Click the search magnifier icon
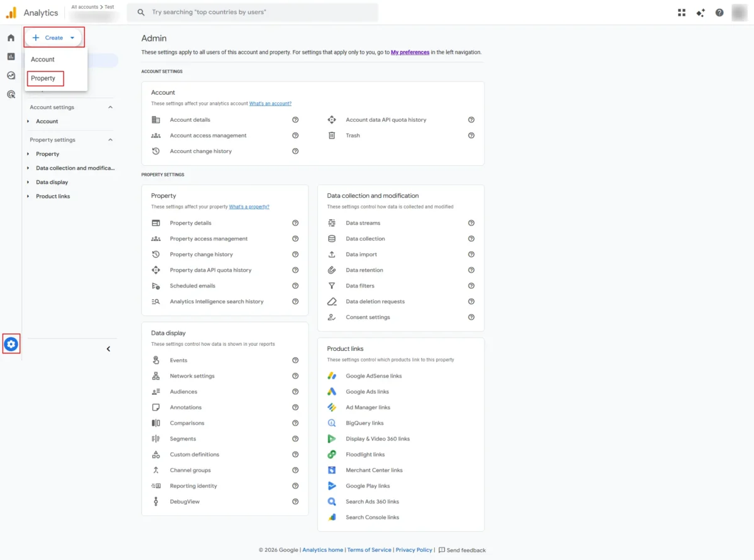The image size is (754, 560). (141, 12)
